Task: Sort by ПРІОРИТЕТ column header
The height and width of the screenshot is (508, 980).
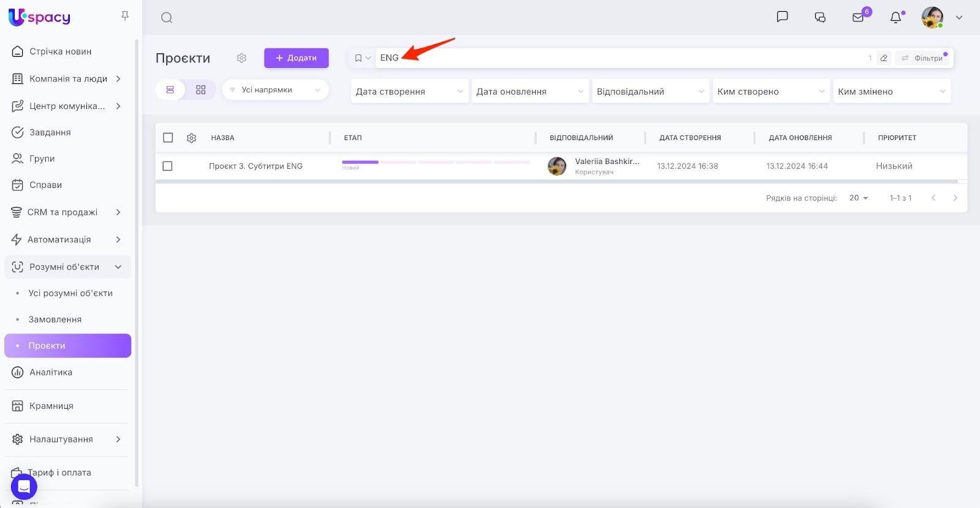Action: coord(897,138)
